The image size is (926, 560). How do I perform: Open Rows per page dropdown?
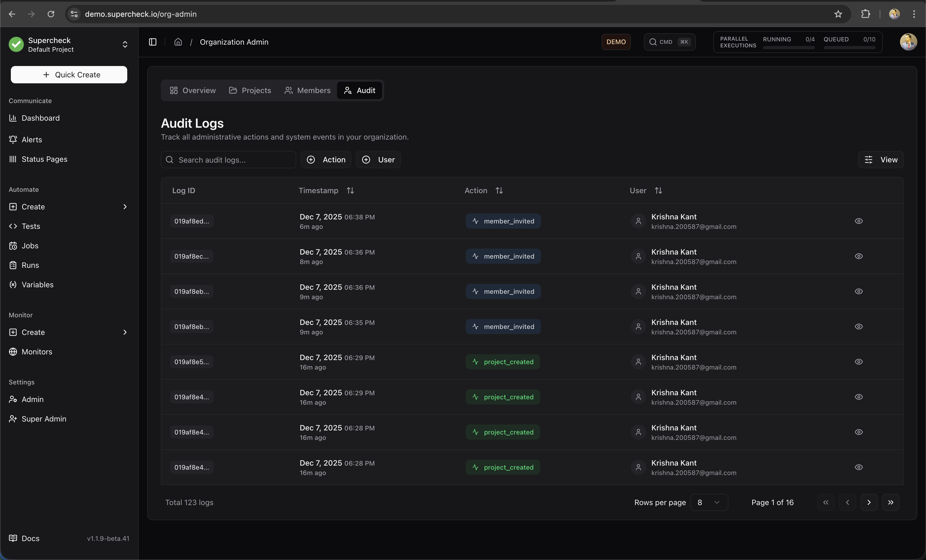click(x=709, y=503)
